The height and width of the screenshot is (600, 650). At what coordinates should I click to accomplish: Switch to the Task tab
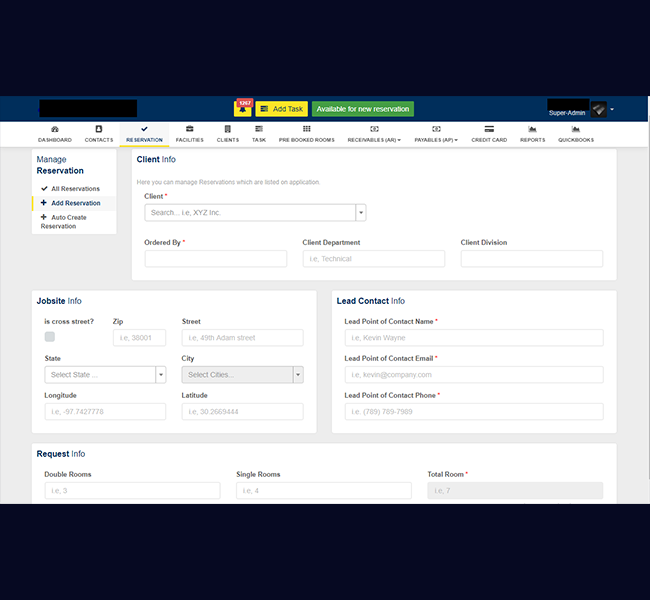[259, 134]
